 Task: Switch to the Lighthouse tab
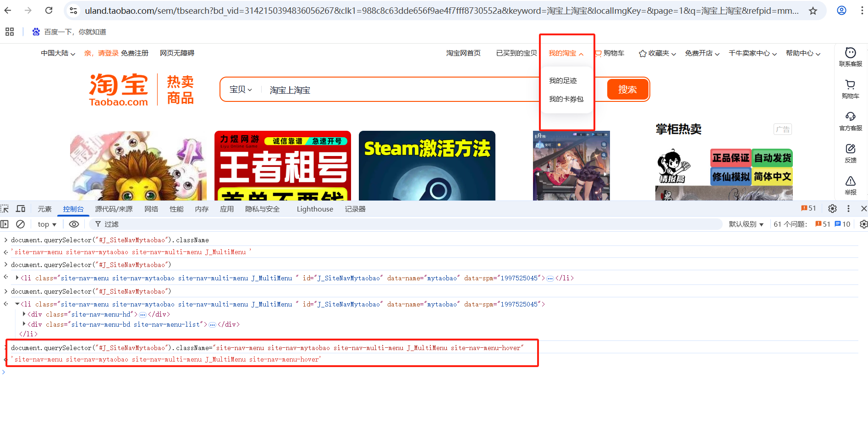[315, 209]
